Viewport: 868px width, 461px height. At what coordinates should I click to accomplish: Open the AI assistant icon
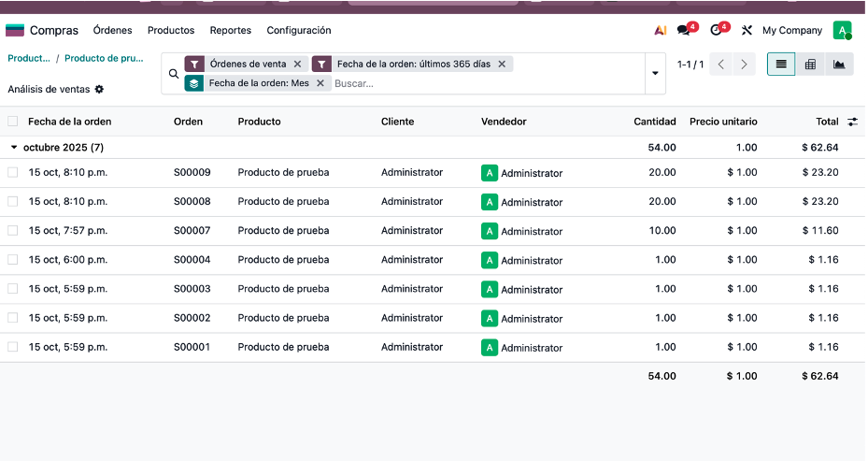click(660, 30)
